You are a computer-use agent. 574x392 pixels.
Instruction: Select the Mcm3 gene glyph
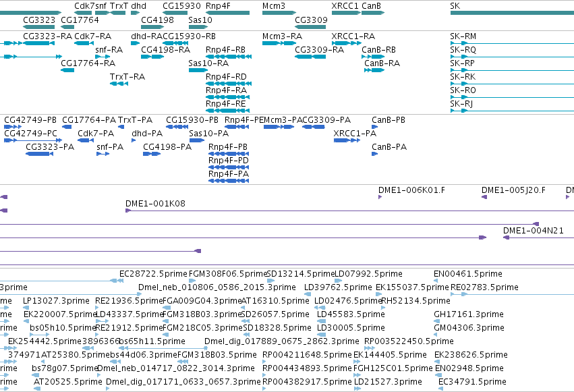(279, 13)
